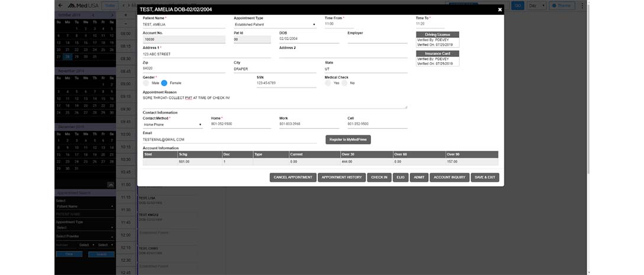Select October 28 in the calendar
The width and height of the screenshot is (644, 275).
coord(67,57)
